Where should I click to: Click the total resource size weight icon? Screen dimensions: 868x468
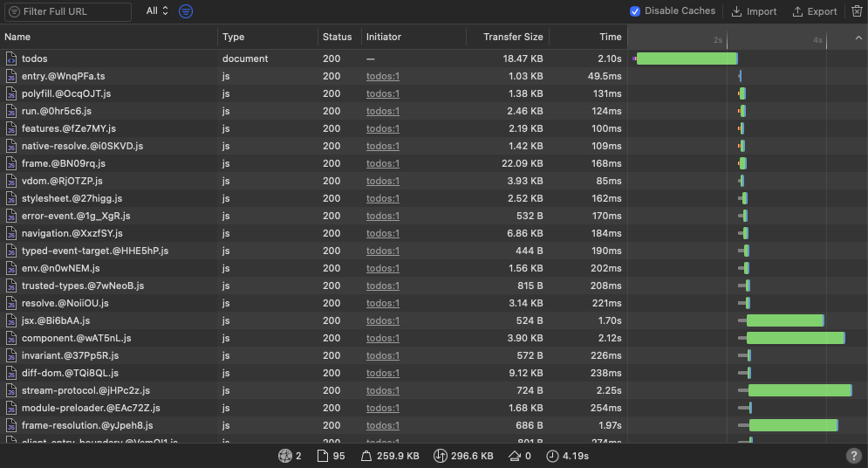366,456
